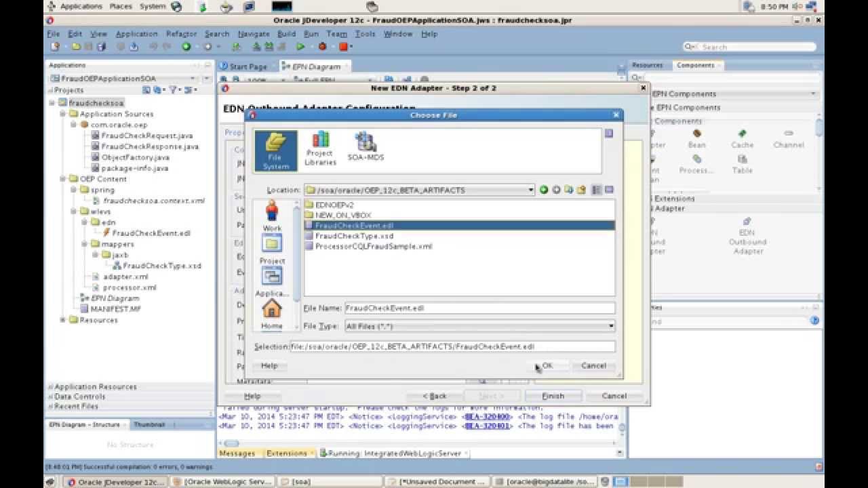868x488 pixels.
Task: Click the Debug bug icon in toolbar
Action: click(322, 47)
